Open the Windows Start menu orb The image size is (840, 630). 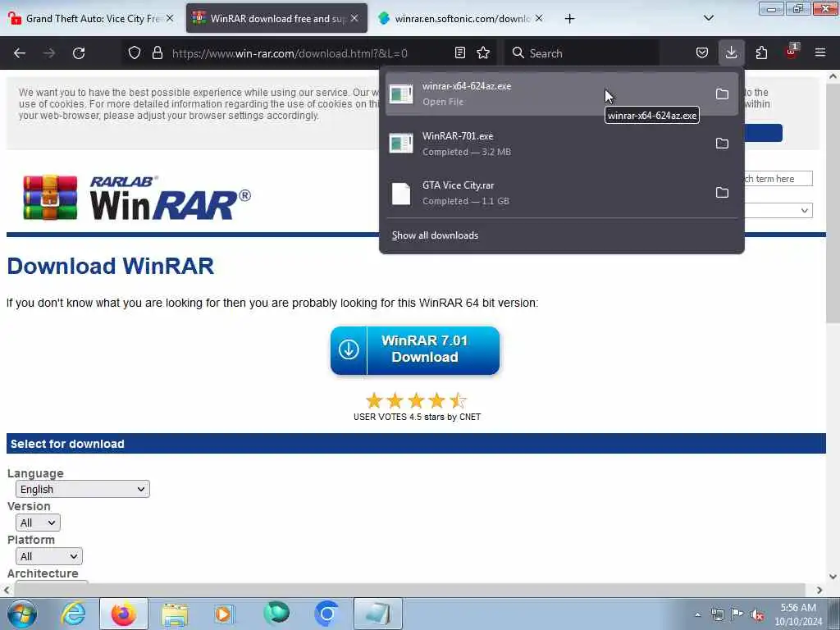pos(22,614)
